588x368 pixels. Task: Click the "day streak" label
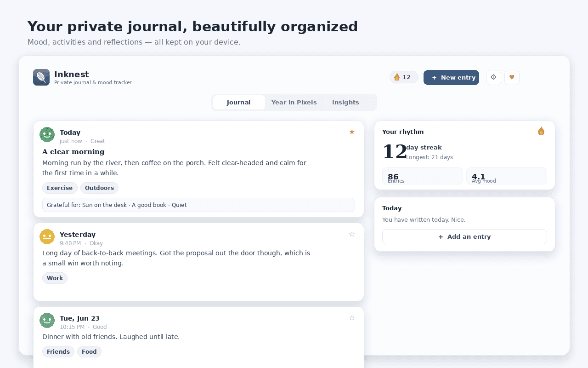[x=424, y=148]
